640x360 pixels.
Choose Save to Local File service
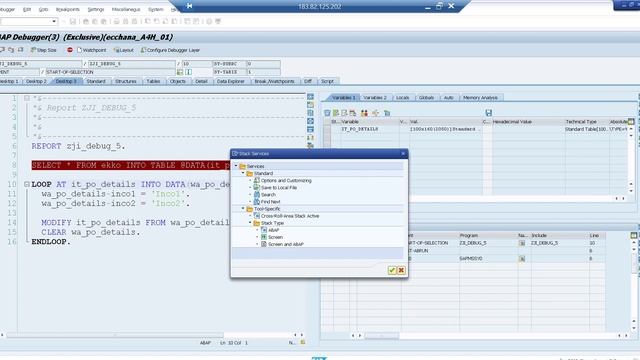[279, 188]
